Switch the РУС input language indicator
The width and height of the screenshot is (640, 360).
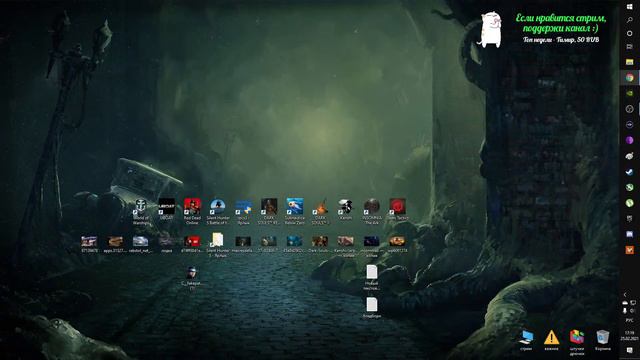click(x=630, y=321)
